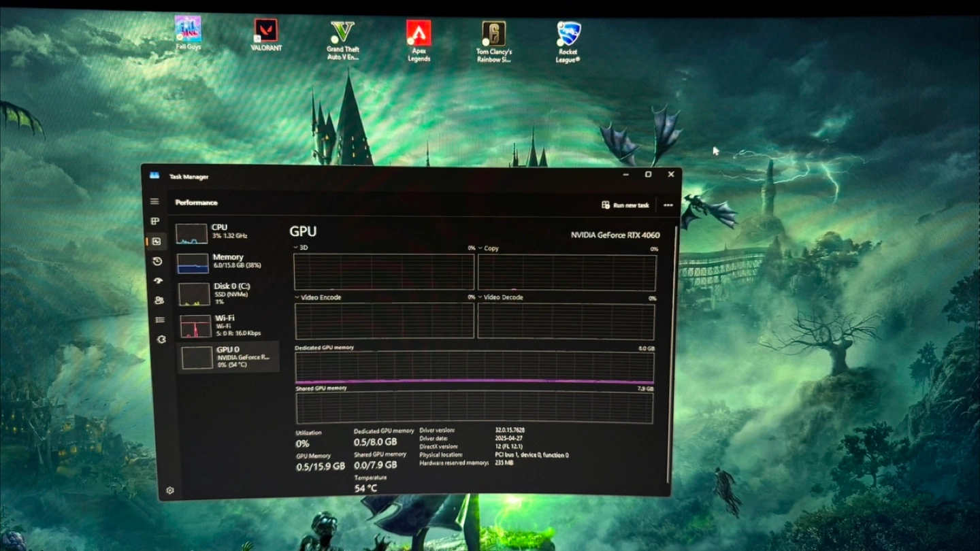The width and height of the screenshot is (980, 551).
Task: Click the 0.0/7.9 GB shared memory value
Action: [x=375, y=465]
